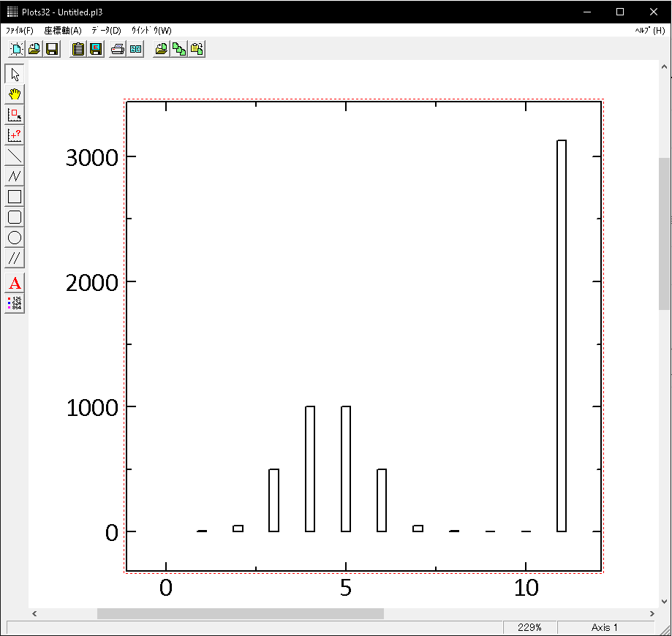Viewport: 672px width, 636px height.
Task: Click the New document toolbar icon
Action: point(16,49)
